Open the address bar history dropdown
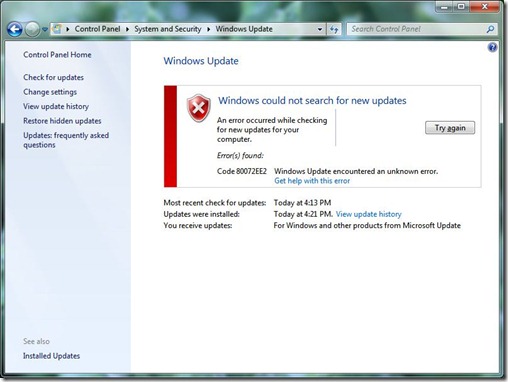508x382 pixels. (320, 29)
